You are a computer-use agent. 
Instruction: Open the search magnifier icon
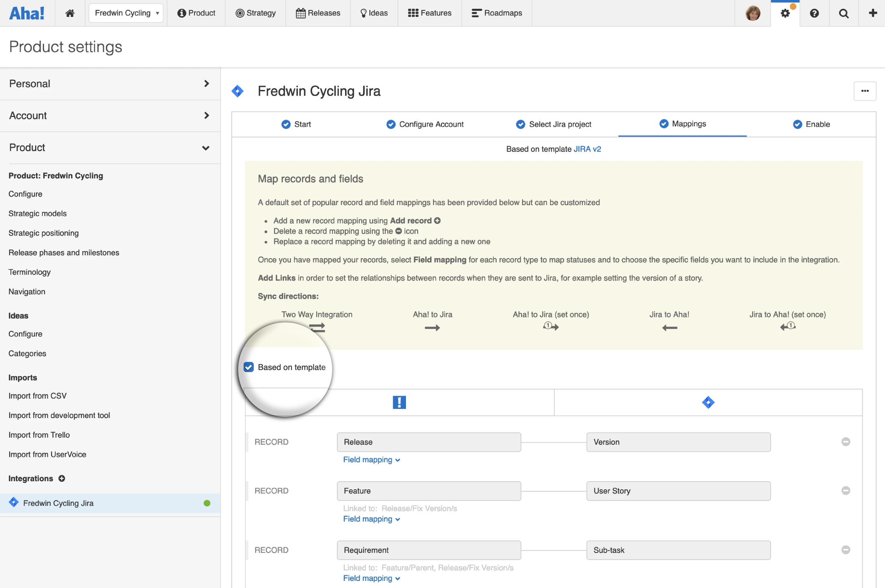(843, 13)
